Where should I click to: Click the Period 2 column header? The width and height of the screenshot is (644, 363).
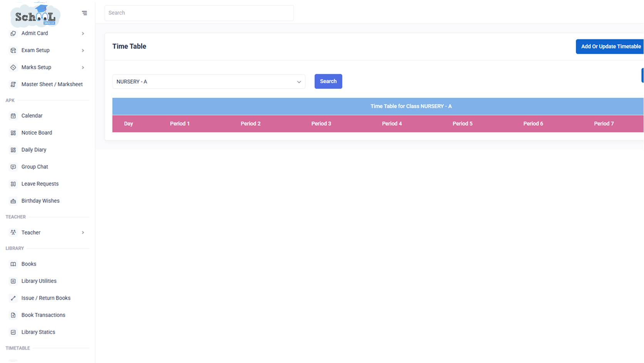251,124
